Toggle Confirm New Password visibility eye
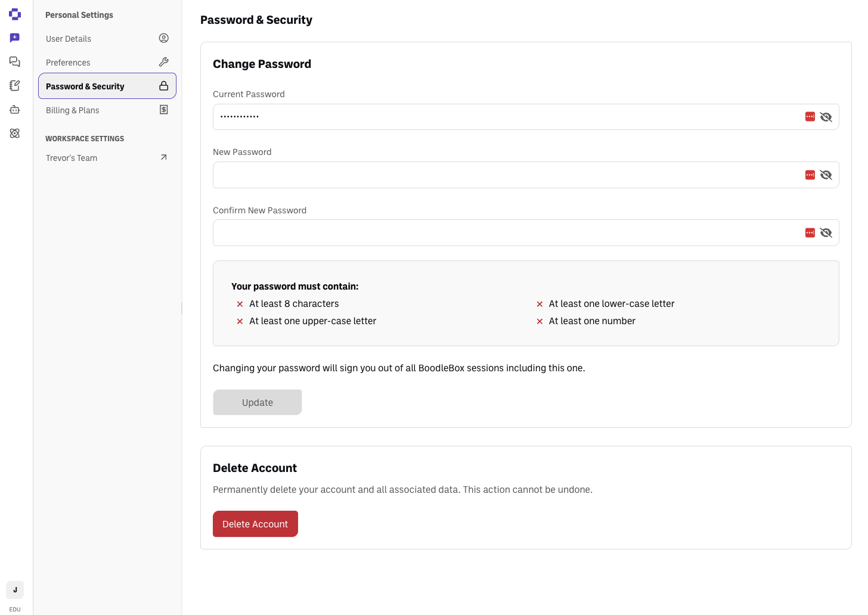The image size is (868, 615). pos(826,232)
